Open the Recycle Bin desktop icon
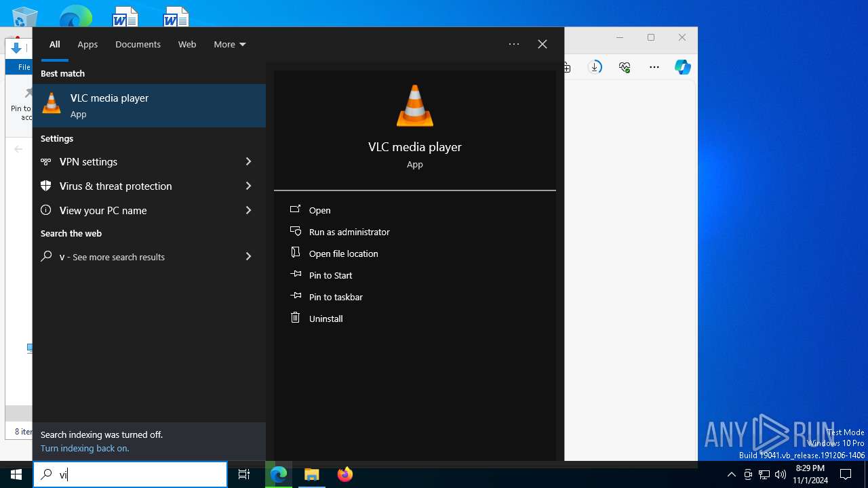 tap(24, 17)
